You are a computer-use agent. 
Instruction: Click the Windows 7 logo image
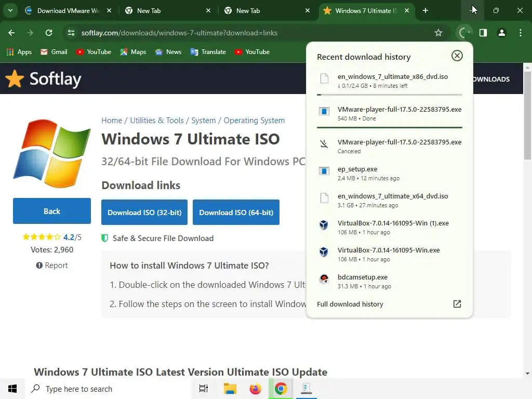click(x=52, y=153)
